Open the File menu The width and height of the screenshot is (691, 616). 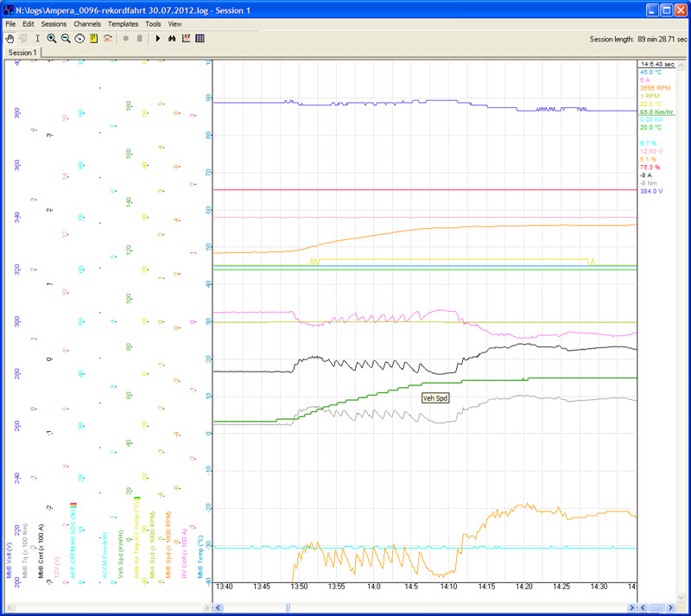[x=10, y=24]
